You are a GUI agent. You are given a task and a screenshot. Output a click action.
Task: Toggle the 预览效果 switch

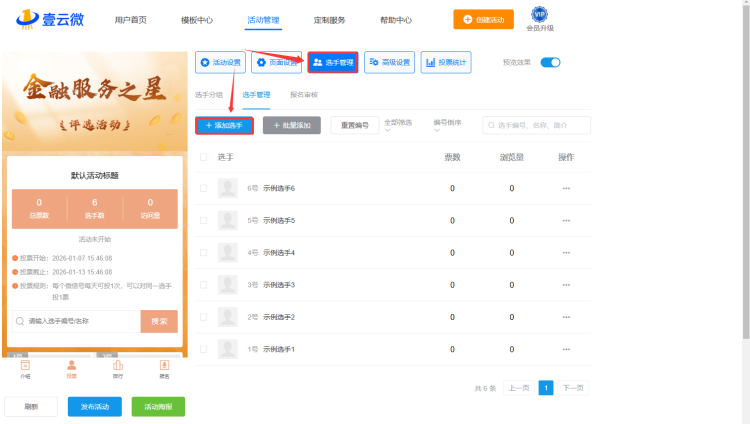coord(550,62)
